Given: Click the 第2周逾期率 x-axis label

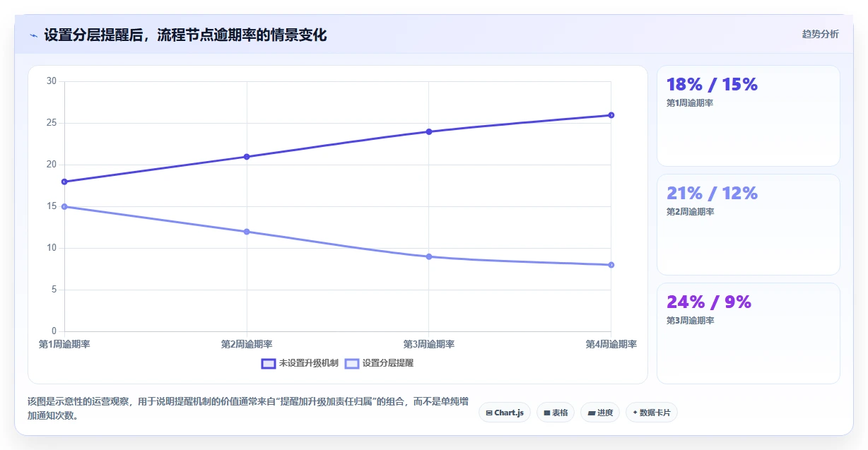Looking at the screenshot, I should coord(247,345).
